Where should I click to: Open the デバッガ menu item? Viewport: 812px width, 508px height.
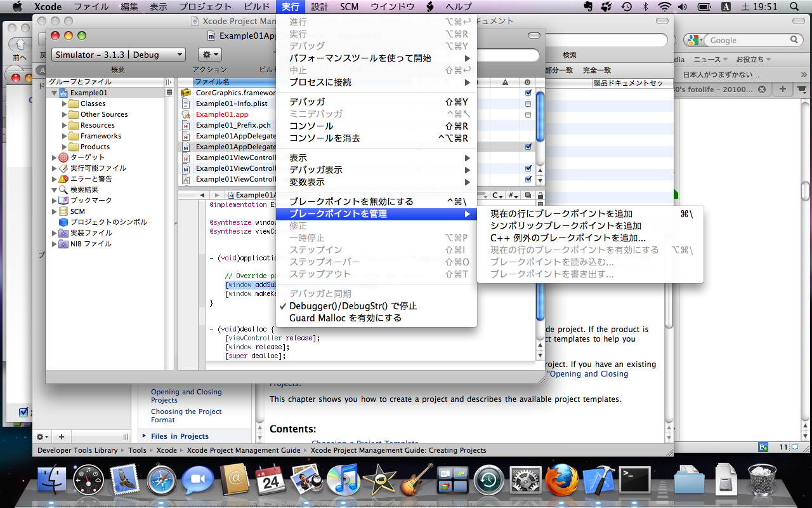tap(376, 102)
